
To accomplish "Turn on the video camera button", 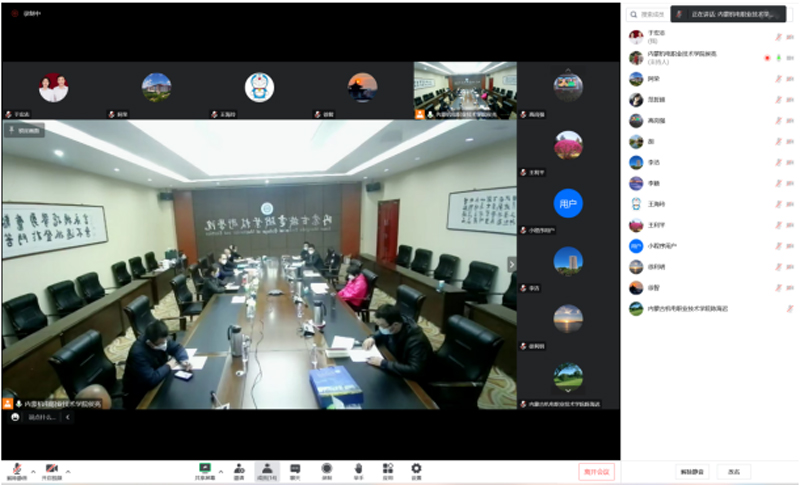I will click(x=51, y=469).
